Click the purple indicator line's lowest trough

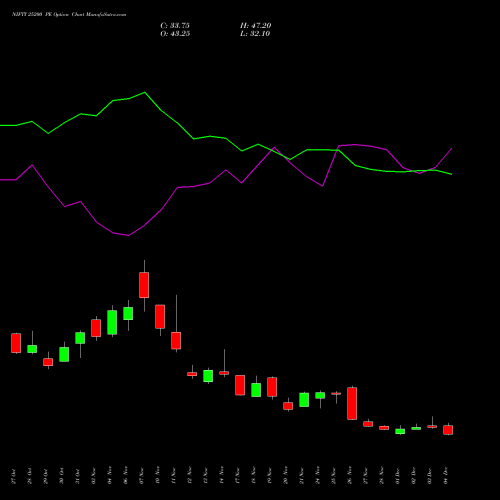coord(128,235)
